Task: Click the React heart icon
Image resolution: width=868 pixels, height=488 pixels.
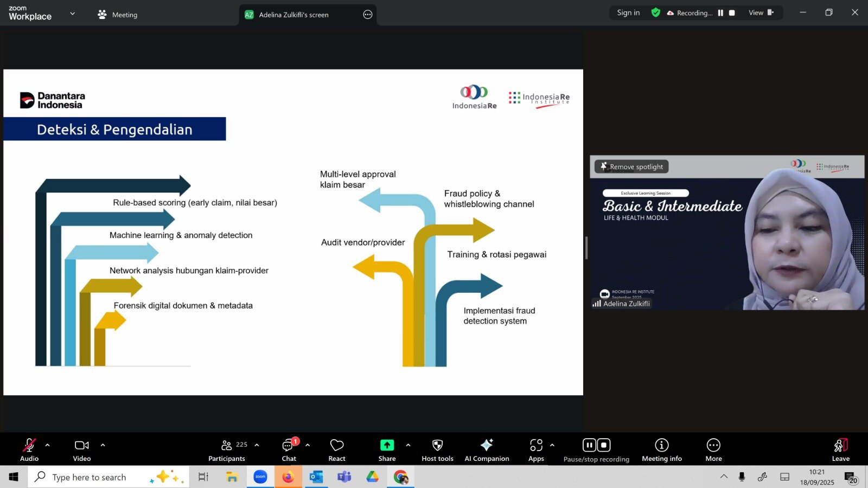Action: click(337, 450)
